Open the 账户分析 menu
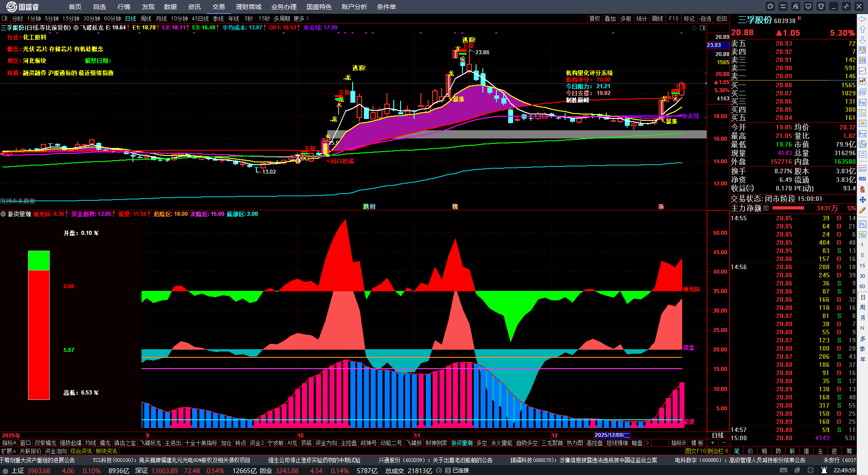868x475 pixels. pos(354,7)
